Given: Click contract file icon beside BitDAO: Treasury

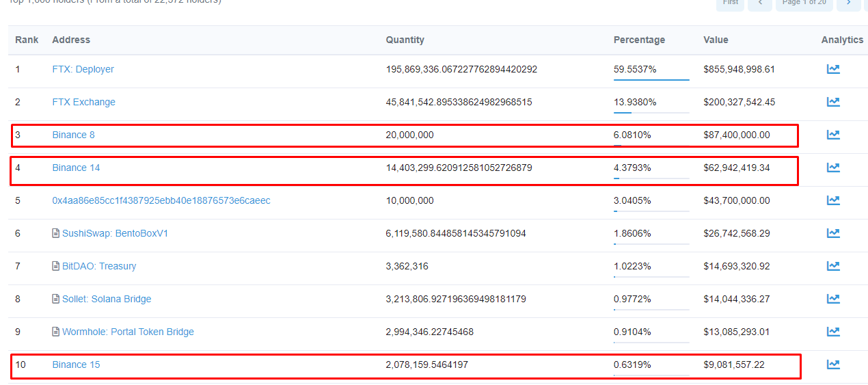Looking at the screenshot, I should pyautogui.click(x=56, y=266).
